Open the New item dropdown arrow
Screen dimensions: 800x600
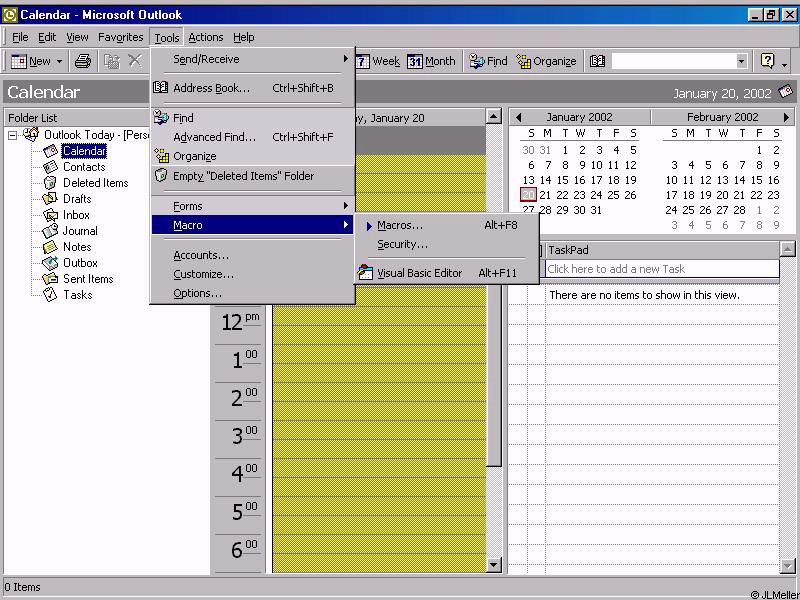(x=59, y=62)
